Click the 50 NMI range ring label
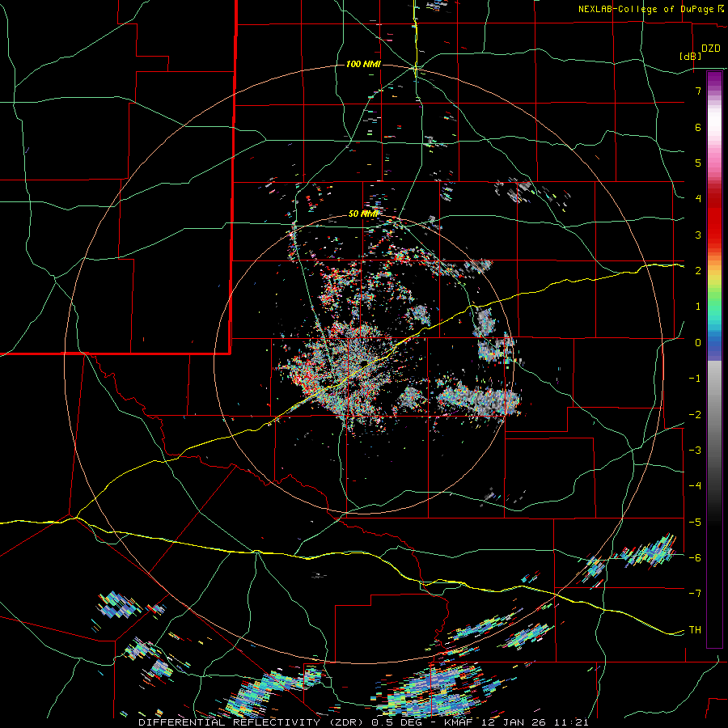 coord(363,214)
